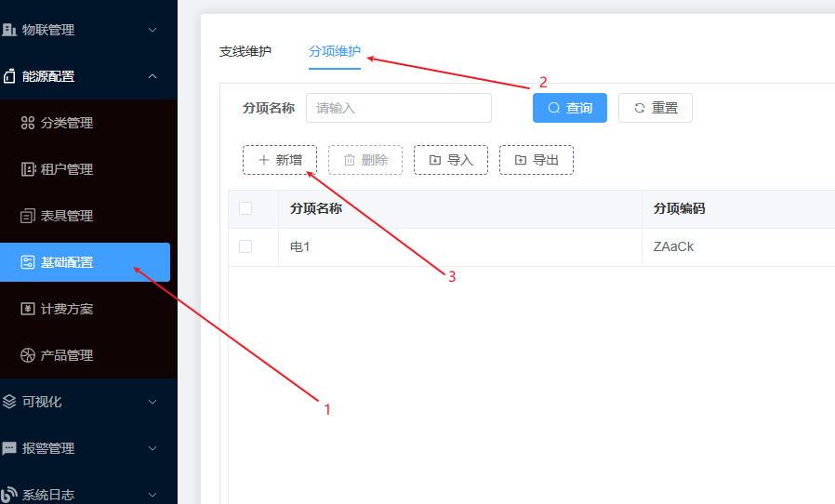Click the 删除 delete button
The height and width of the screenshot is (504, 835).
coord(365,160)
